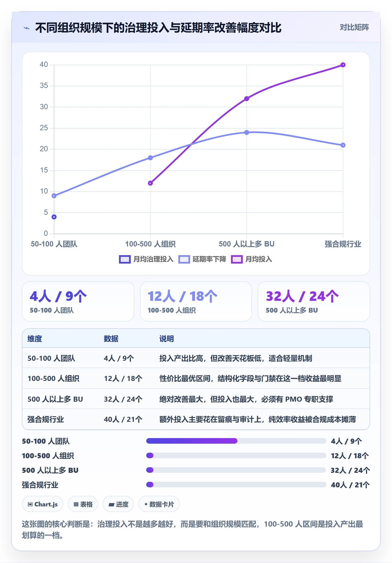
Task: Click the 数据 column header
Action: point(111,339)
